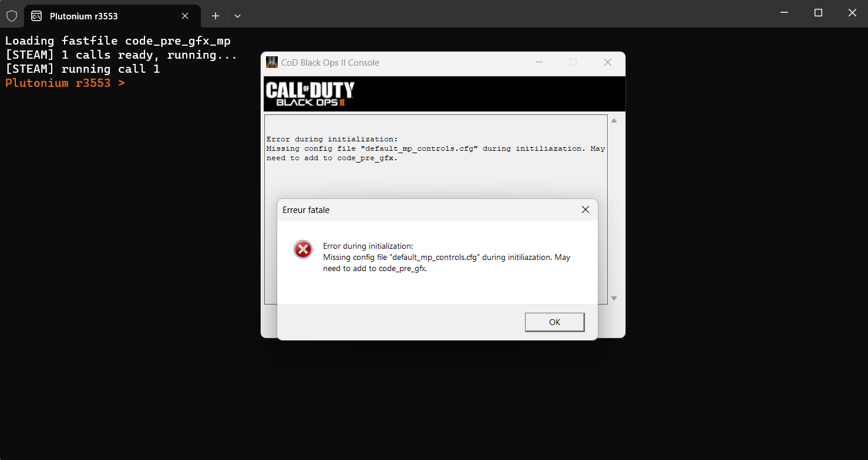
Task: Click the red error icon in dialog
Action: coord(303,250)
